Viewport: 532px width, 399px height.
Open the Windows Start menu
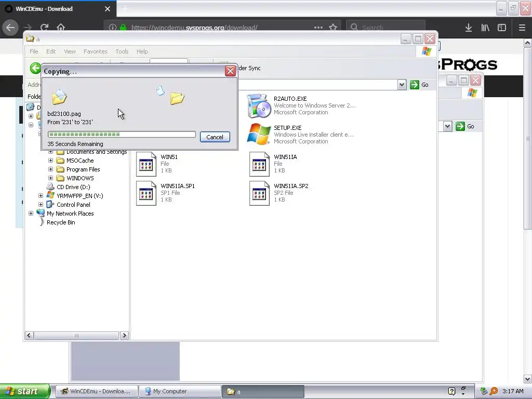[24, 391]
